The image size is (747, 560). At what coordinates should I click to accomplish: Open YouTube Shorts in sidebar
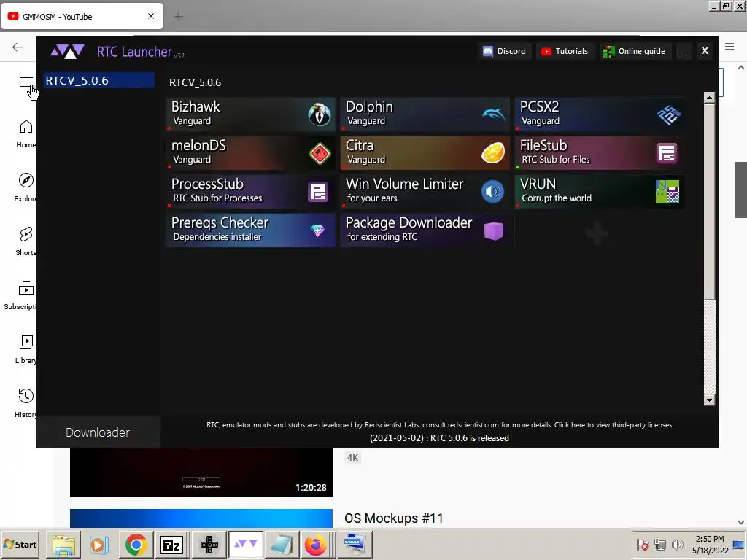[x=26, y=241]
